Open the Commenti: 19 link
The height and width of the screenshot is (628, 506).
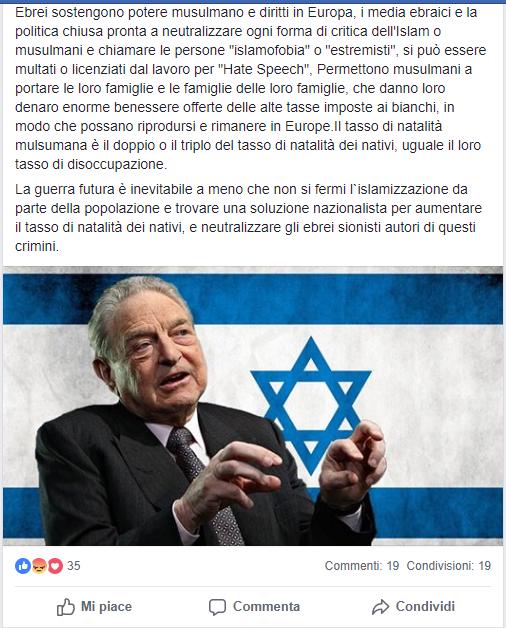[362, 566]
